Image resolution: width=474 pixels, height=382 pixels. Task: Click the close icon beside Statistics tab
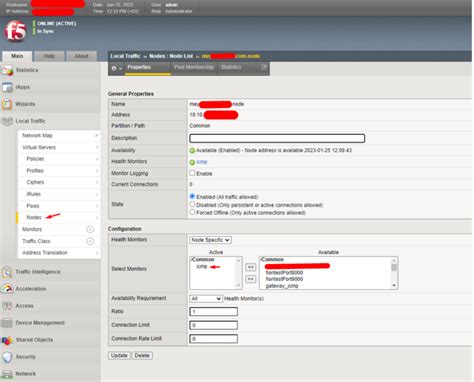coord(264,67)
